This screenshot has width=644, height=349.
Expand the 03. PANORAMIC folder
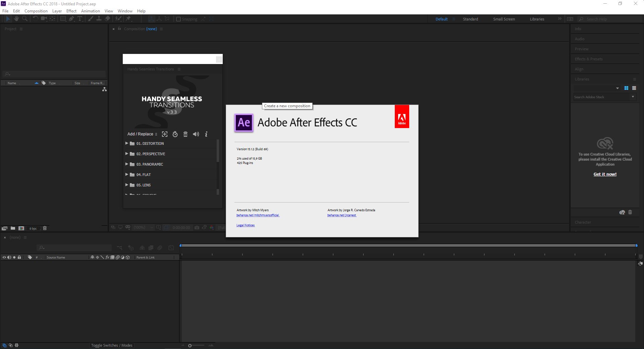pos(127,164)
